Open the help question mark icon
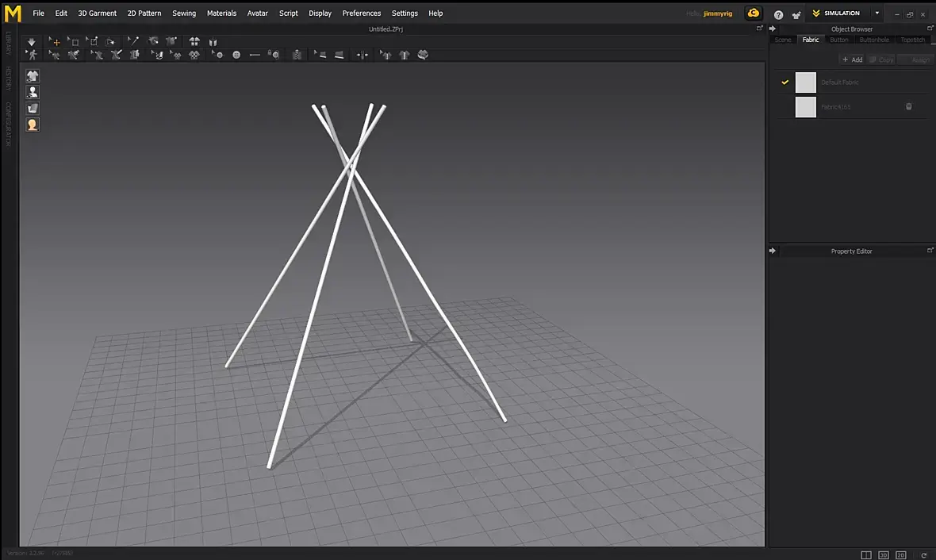 [x=778, y=15]
